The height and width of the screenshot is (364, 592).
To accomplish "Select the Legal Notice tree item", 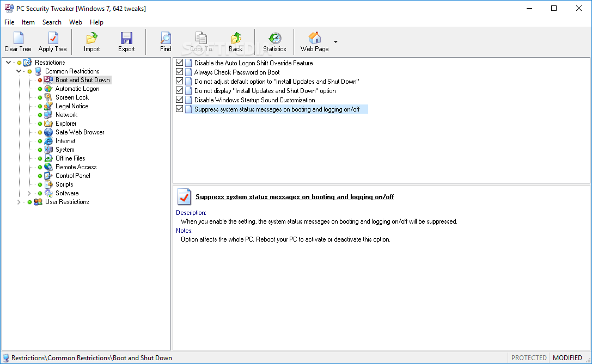I will pyautogui.click(x=72, y=106).
